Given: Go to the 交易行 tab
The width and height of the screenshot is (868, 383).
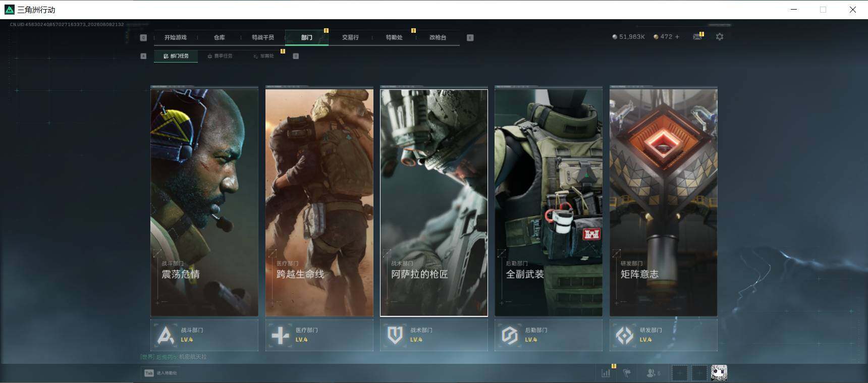Looking at the screenshot, I should (x=350, y=37).
